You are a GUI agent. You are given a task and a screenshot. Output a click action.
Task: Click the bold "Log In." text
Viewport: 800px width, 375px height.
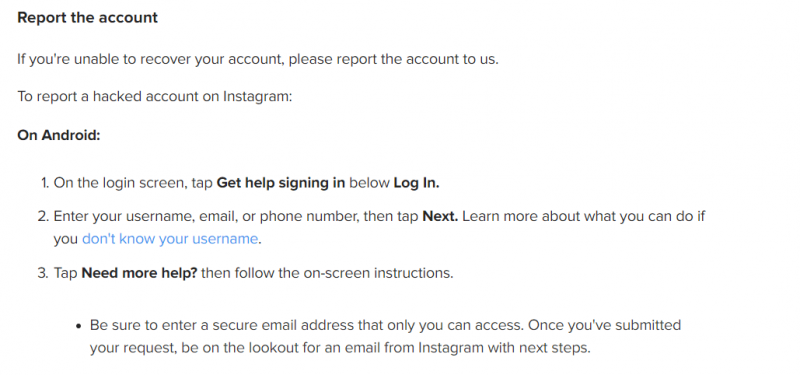click(x=416, y=183)
